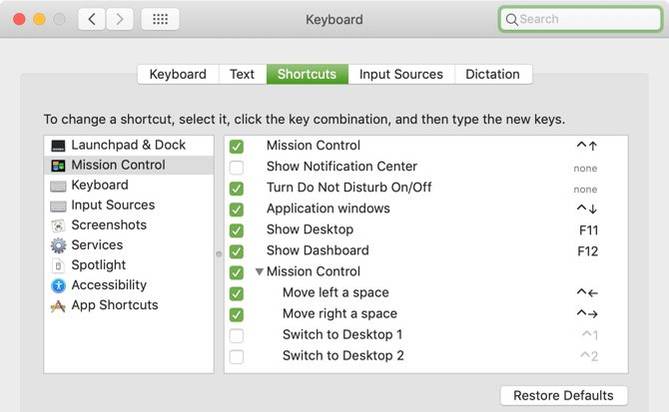Screen dimensions: 669x412
Task: Open Services gear icon category
Action: click(58, 245)
